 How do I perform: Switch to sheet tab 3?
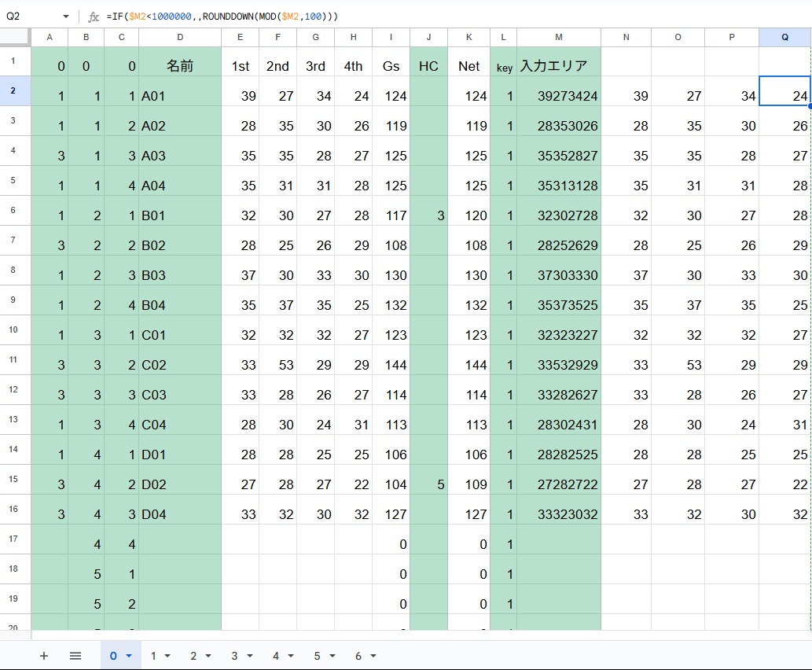click(234, 656)
